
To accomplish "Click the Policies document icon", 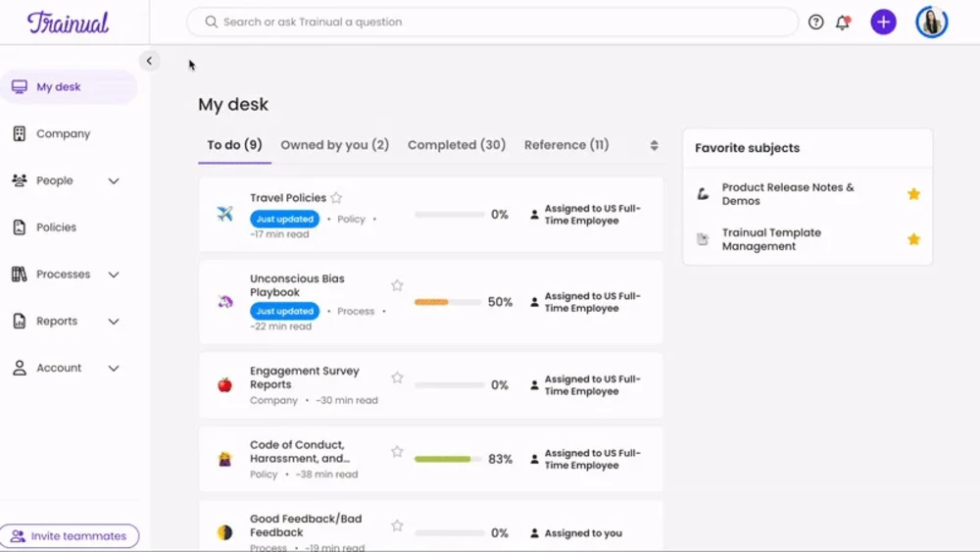I will (x=20, y=227).
